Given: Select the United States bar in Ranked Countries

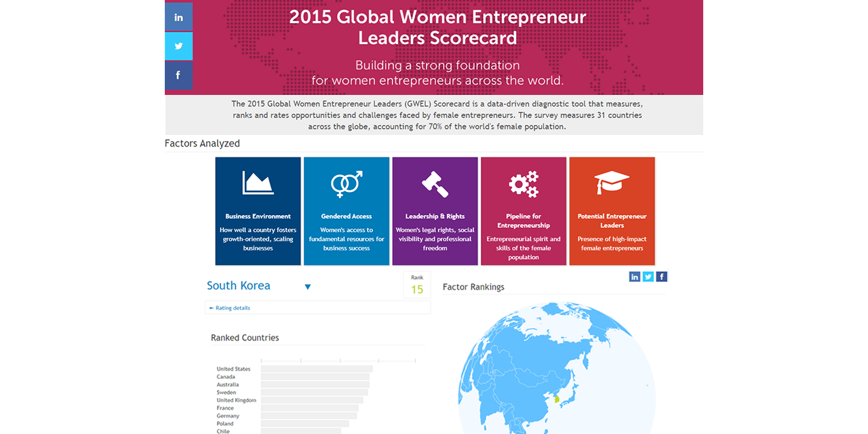Looking at the screenshot, I should 317,369.
